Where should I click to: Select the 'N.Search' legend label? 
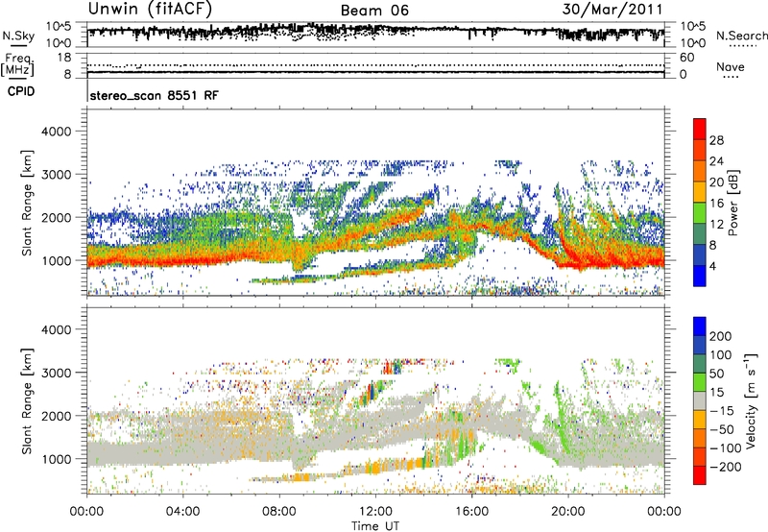[741, 36]
